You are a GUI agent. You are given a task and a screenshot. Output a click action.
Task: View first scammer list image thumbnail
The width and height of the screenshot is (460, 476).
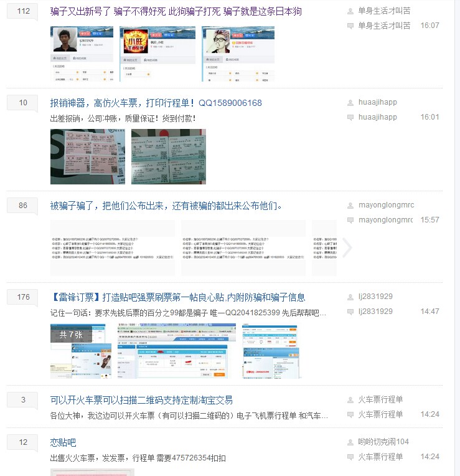(113, 248)
